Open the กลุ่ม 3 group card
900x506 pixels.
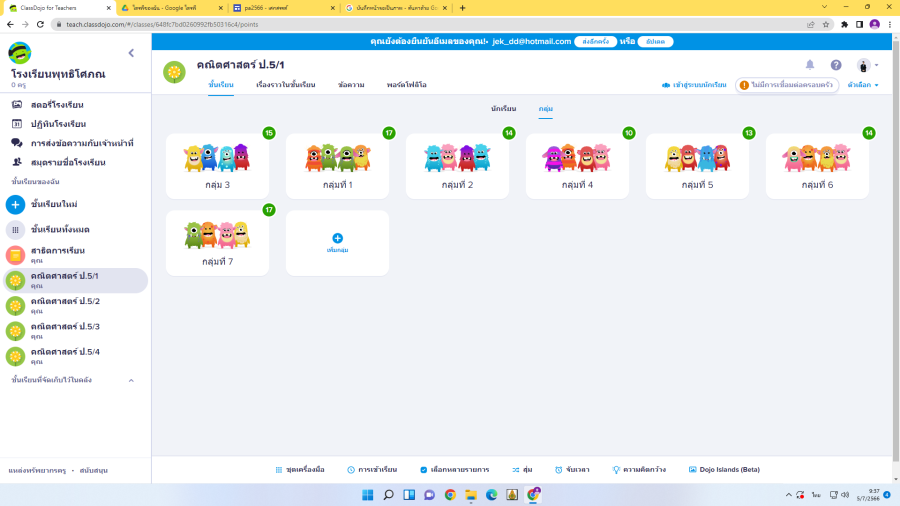[218, 166]
